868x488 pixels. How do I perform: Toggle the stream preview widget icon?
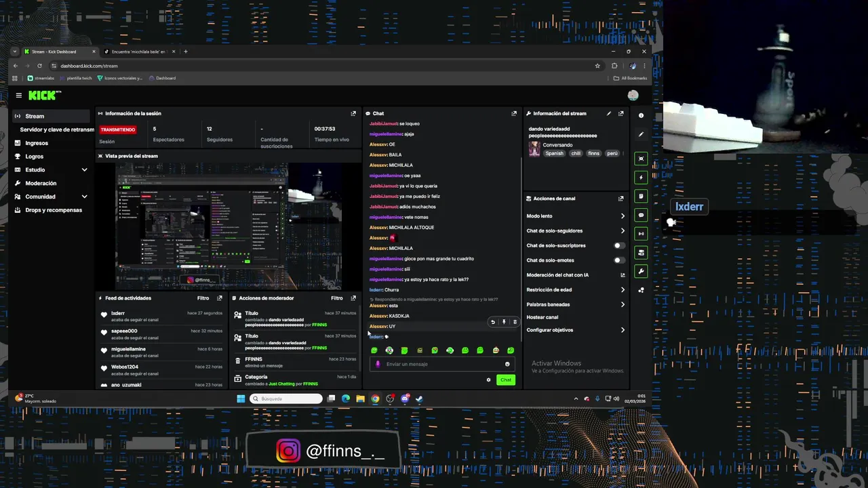pos(641,159)
